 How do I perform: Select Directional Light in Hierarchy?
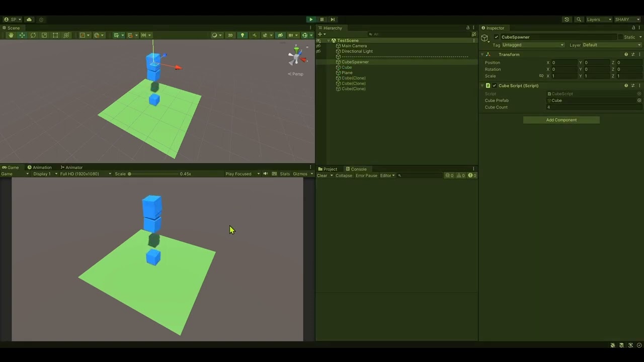(x=357, y=51)
